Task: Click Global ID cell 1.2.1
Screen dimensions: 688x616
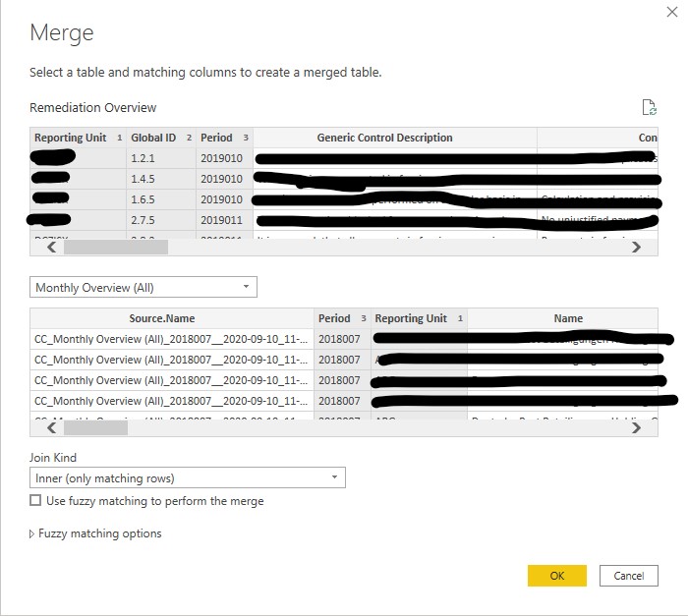Action: 161,158
